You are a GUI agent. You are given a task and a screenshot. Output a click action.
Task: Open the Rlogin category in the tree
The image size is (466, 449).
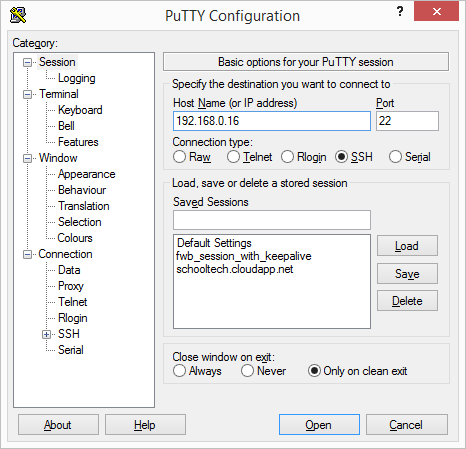73,318
